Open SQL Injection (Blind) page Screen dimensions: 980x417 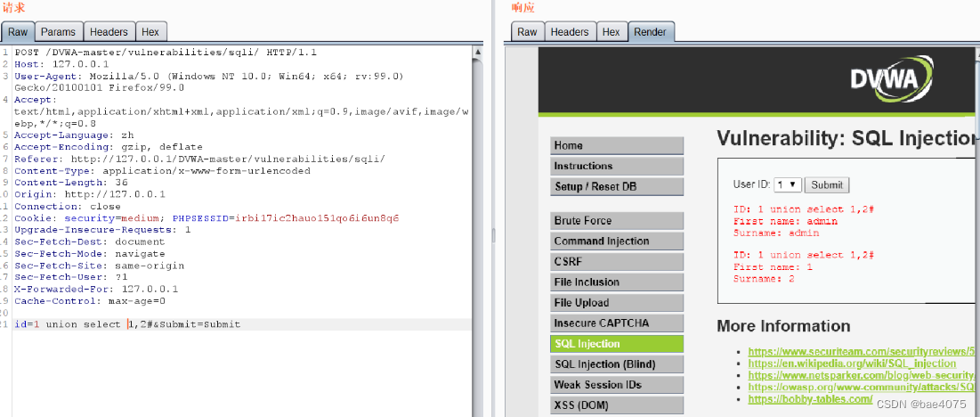(x=617, y=364)
